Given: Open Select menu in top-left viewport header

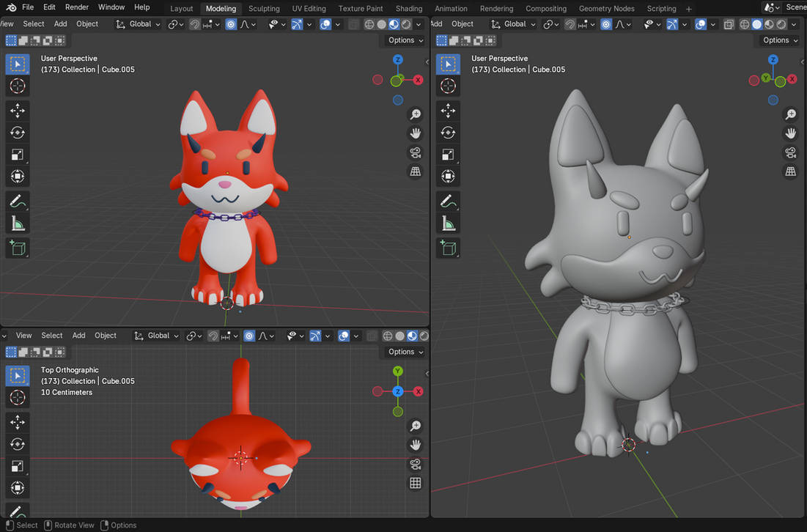Looking at the screenshot, I should [34, 24].
